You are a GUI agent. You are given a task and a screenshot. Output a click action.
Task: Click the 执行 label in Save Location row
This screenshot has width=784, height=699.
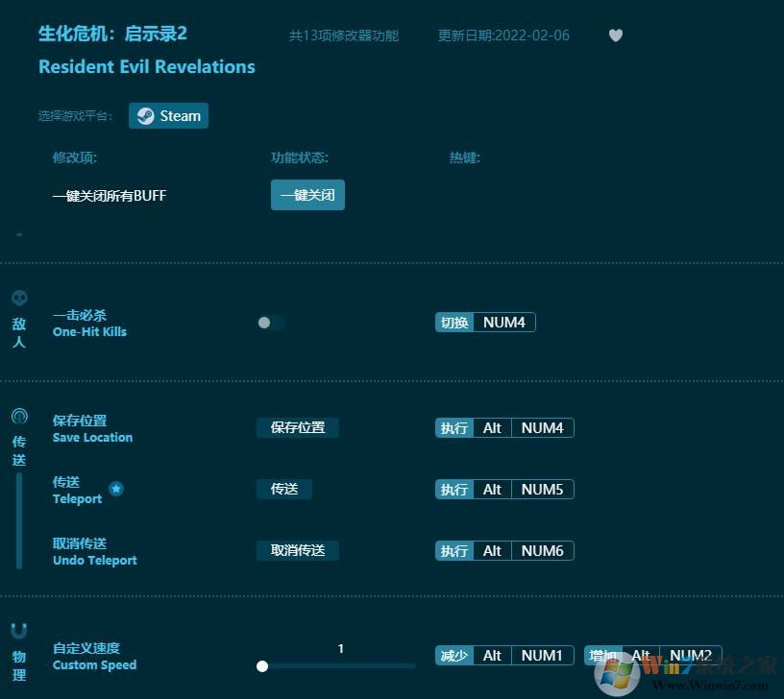coord(454,427)
